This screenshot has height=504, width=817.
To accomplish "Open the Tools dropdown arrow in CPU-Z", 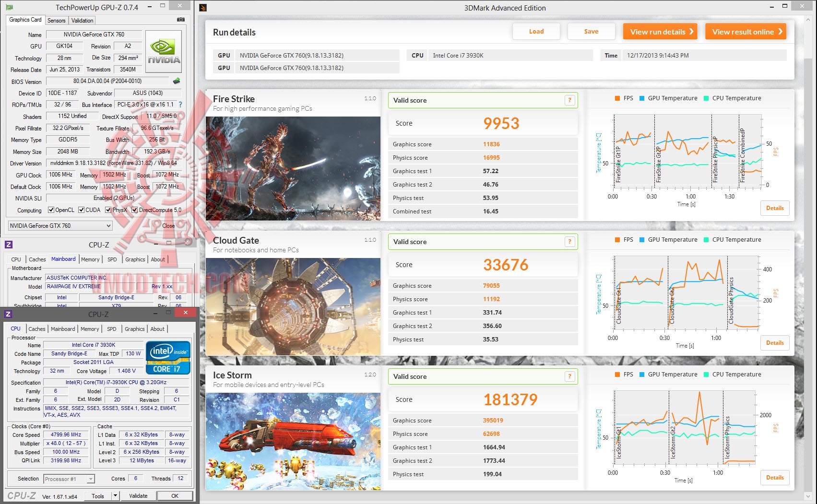I will click(x=115, y=496).
